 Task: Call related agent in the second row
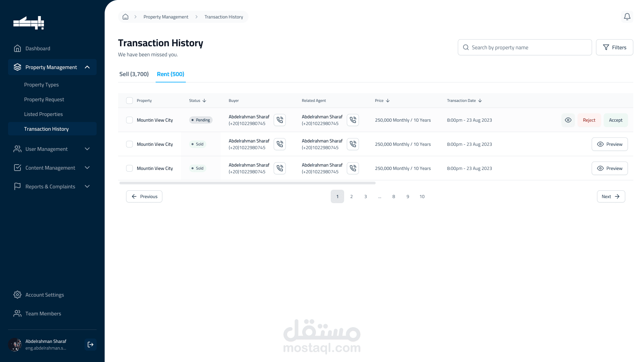point(353,144)
